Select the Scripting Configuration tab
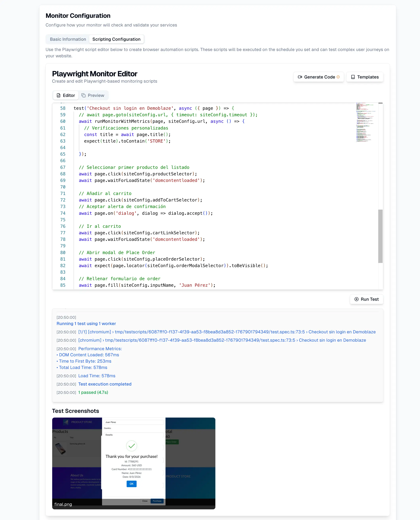 116,39
